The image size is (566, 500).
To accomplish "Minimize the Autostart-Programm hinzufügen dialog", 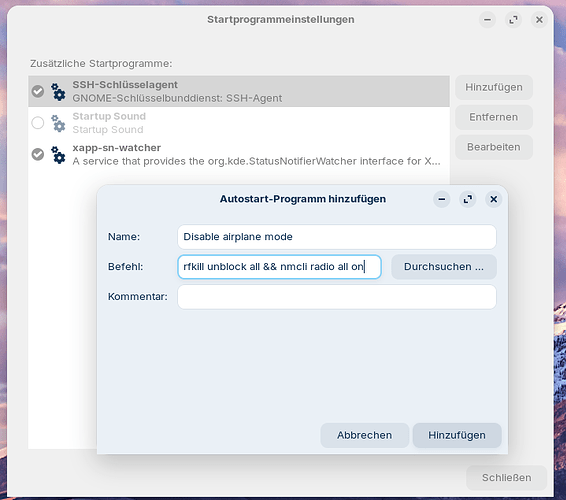I will coord(441,199).
